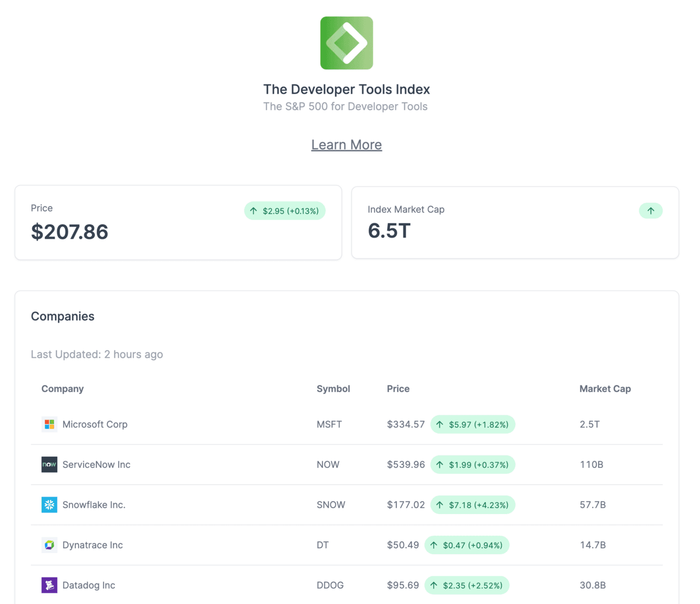Click Dynatrace's price $50.49
Screen dimensions: 700x604
(403, 545)
